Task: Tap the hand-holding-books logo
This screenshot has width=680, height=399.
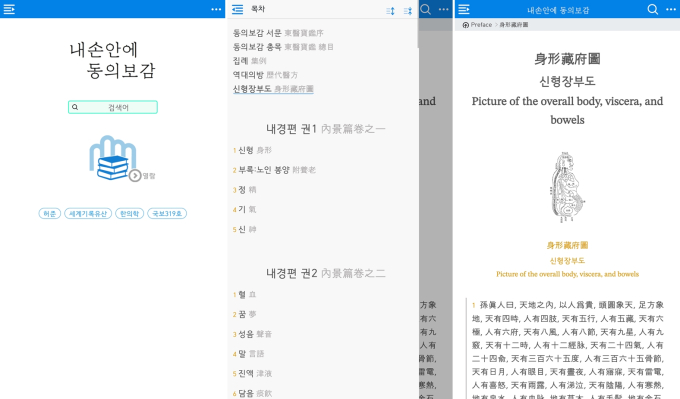Action: pyautogui.click(x=112, y=157)
